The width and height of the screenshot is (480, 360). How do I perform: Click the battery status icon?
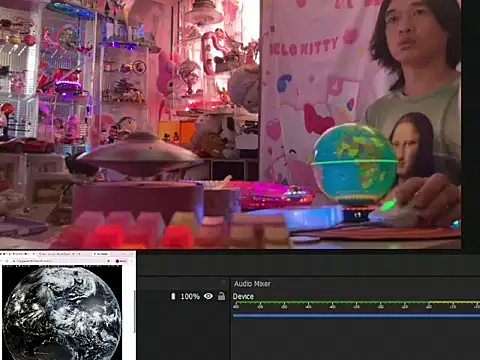[173, 296]
